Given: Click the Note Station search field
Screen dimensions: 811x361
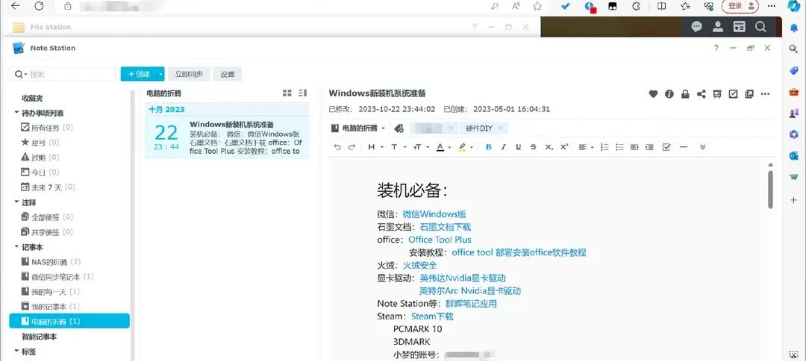Looking at the screenshot, I should coord(63,74).
